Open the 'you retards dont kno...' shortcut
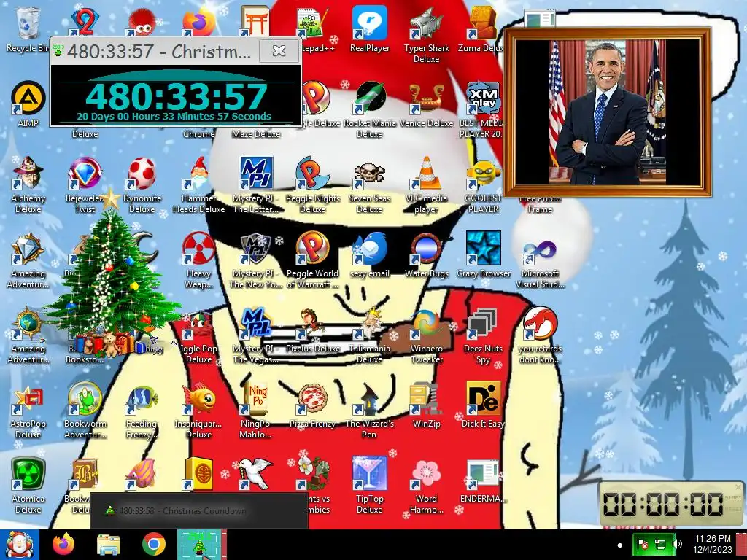 (x=540, y=336)
